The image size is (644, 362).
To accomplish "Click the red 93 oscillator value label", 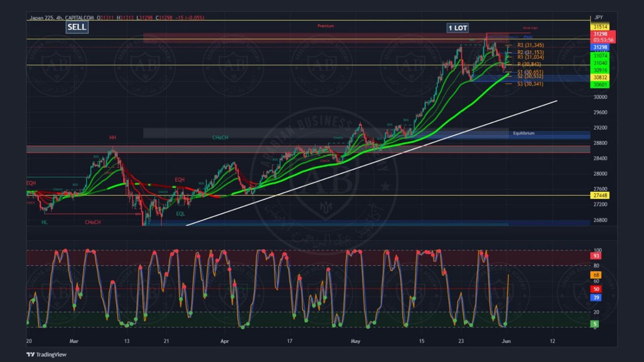I will click(596, 256).
